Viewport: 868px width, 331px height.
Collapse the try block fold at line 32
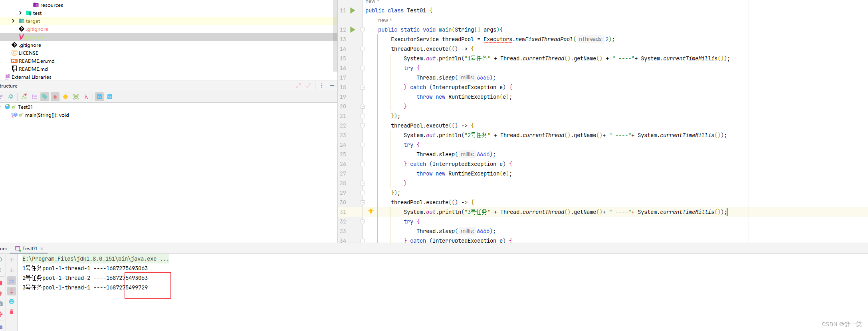coord(363,221)
